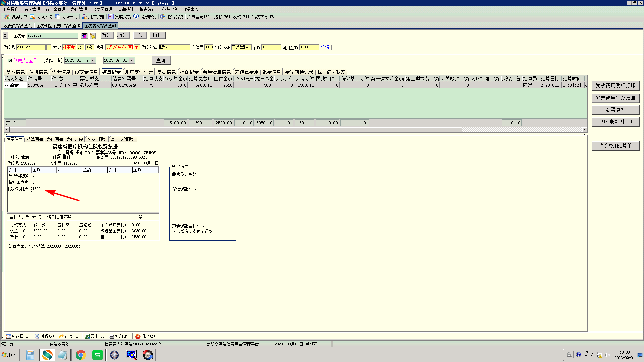Toggle the 单病人选择 checkbox
644x362 pixels.
pos(10,61)
